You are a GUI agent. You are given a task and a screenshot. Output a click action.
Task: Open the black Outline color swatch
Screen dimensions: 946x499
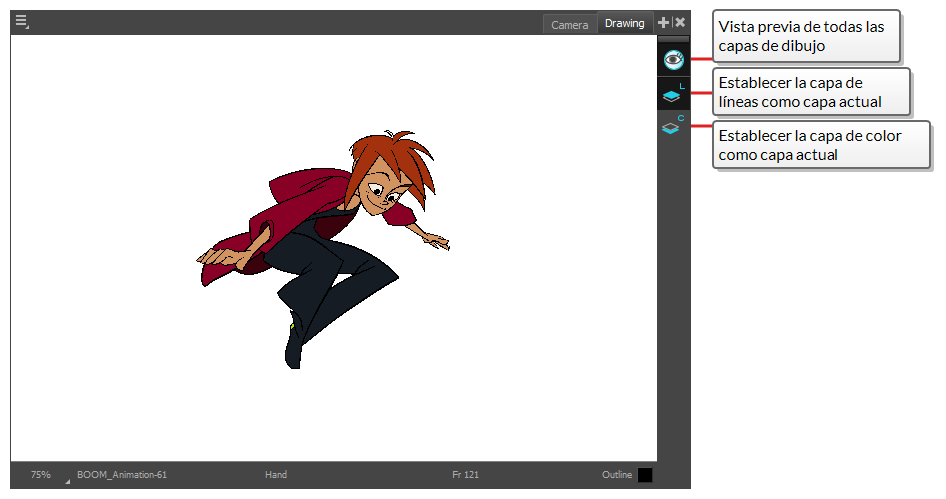[x=645, y=475]
